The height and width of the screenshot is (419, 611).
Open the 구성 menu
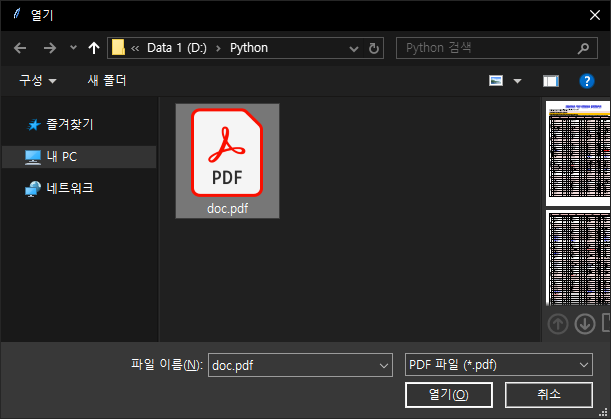pos(38,81)
